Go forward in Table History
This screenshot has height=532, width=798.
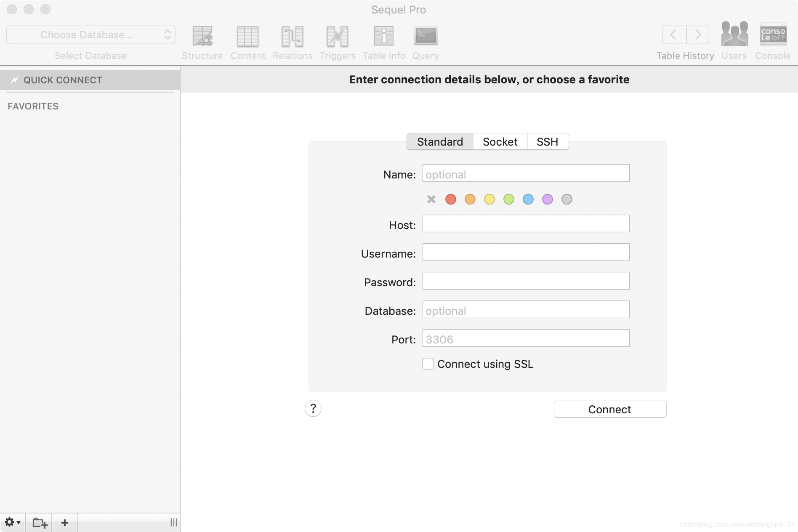(x=698, y=35)
